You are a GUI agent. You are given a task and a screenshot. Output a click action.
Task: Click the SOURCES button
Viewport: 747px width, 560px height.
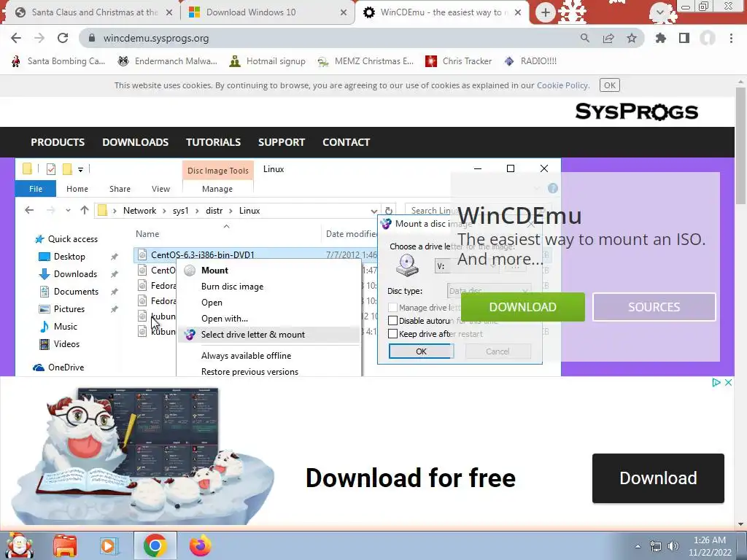[654, 307]
